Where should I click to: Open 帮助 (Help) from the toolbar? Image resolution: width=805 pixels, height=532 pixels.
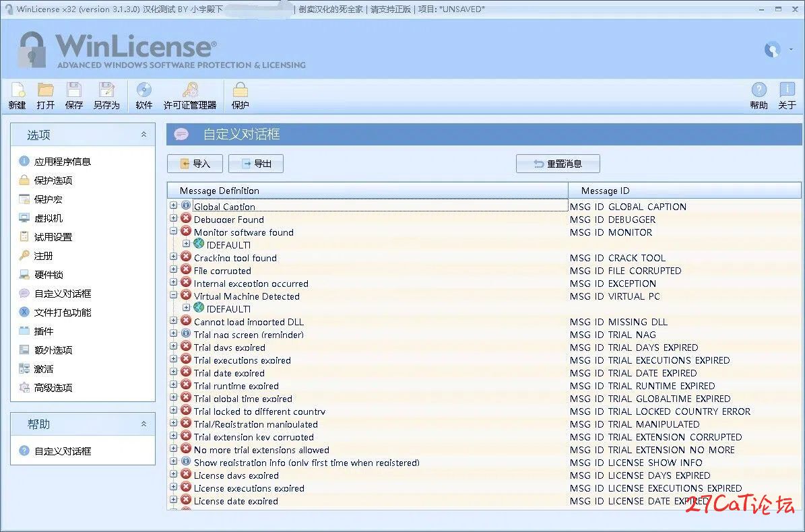(759, 96)
